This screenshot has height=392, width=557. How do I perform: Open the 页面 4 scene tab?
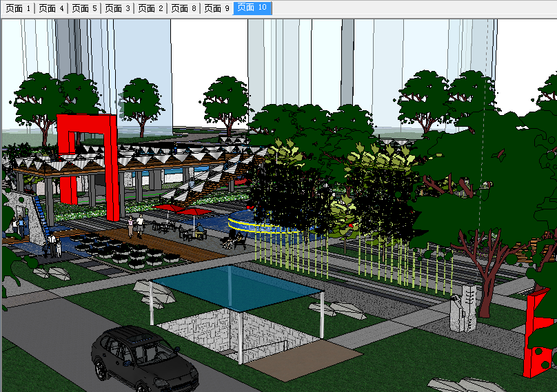tap(51, 8)
